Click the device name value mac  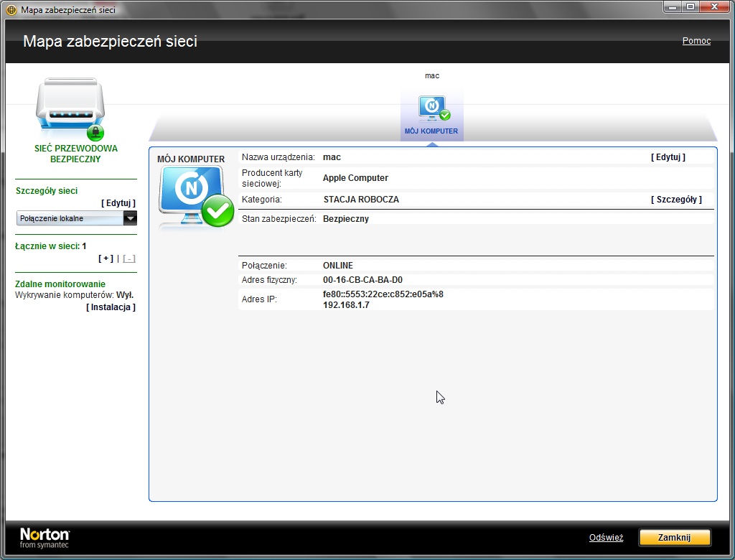(332, 157)
